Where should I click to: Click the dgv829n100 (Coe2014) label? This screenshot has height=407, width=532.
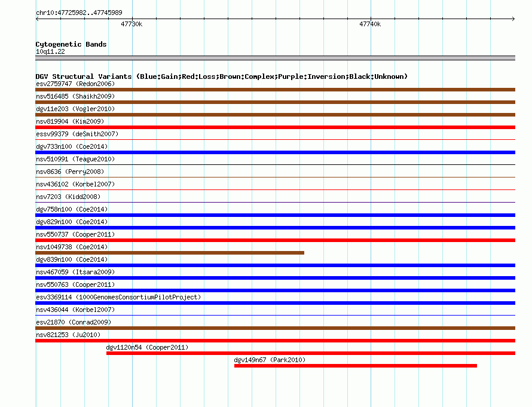pyautogui.click(x=72, y=222)
